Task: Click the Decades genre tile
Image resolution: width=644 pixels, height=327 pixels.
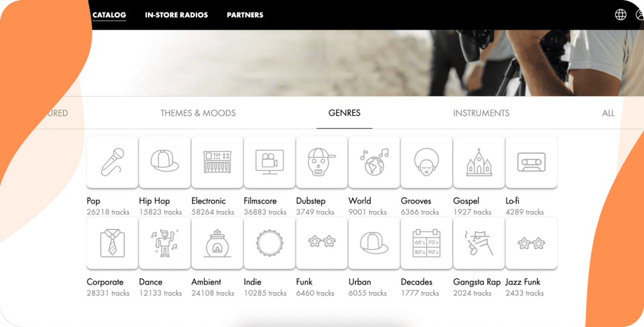Action: pos(426,242)
